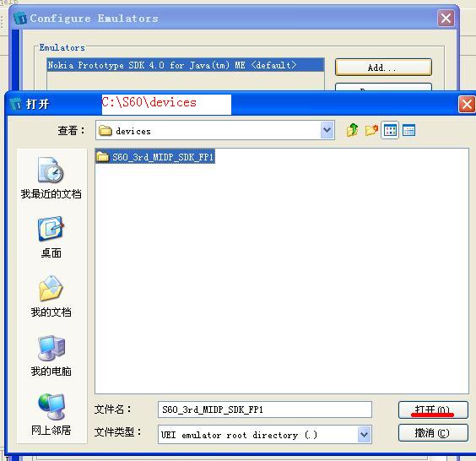Viewport: 476px width, 461px height.
Task: Close the Configure Emulators window
Action: click(446, 19)
